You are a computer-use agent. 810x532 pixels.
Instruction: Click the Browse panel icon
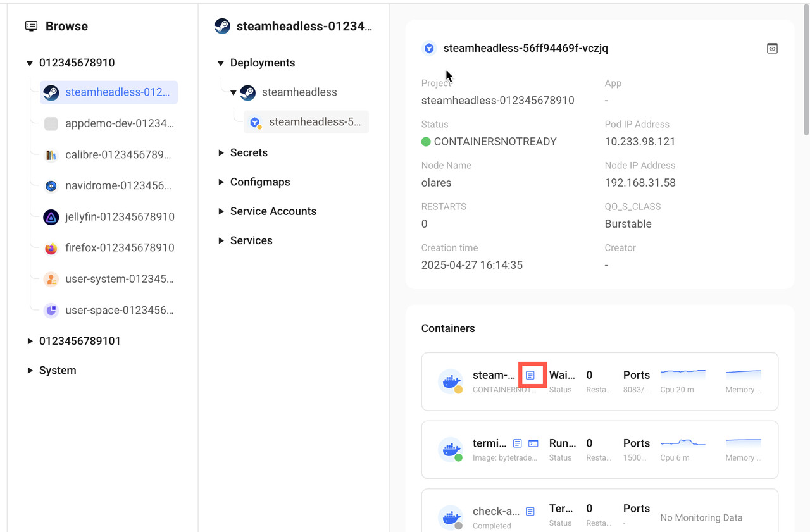point(31,26)
